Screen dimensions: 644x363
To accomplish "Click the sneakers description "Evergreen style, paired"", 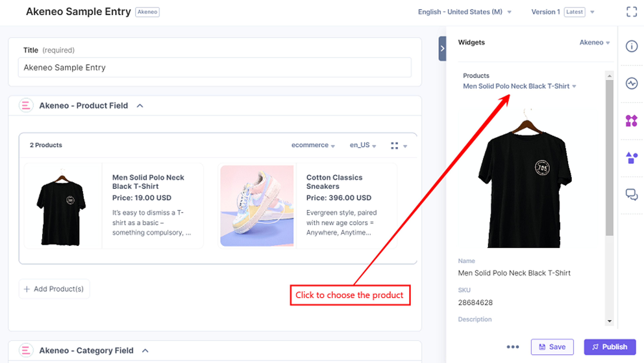I will pyautogui.click(x=341, y=223).
